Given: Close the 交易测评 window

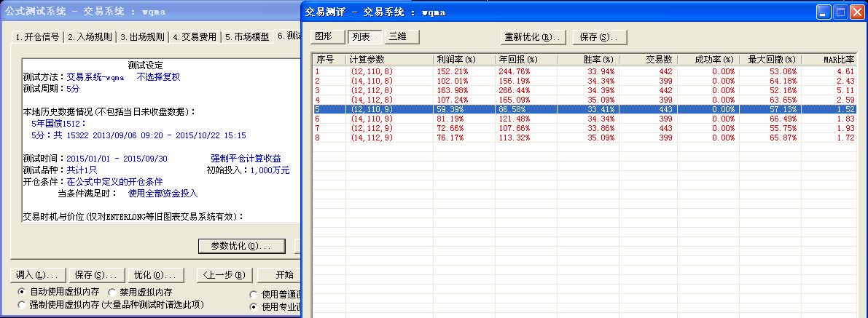Looking at the screenshot, I should (x=856, y=12).
